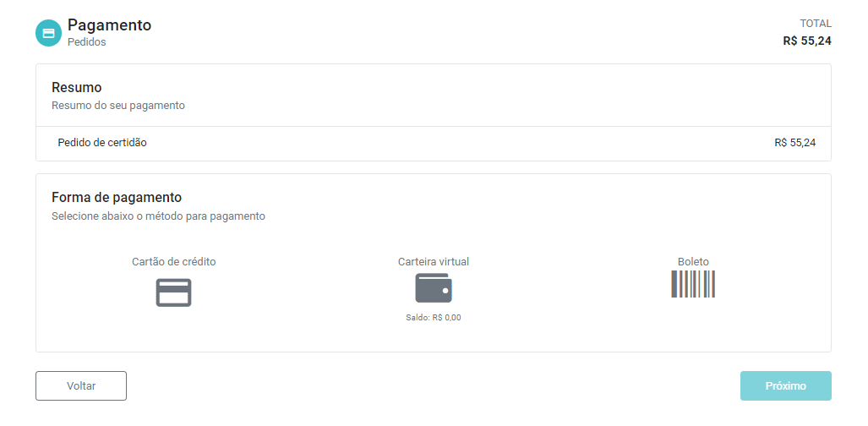The height and width of the screenshot is (426, 868).
Task: Click the 'Resumo do seu pagamento' subtitle
Action: [118, 106]
